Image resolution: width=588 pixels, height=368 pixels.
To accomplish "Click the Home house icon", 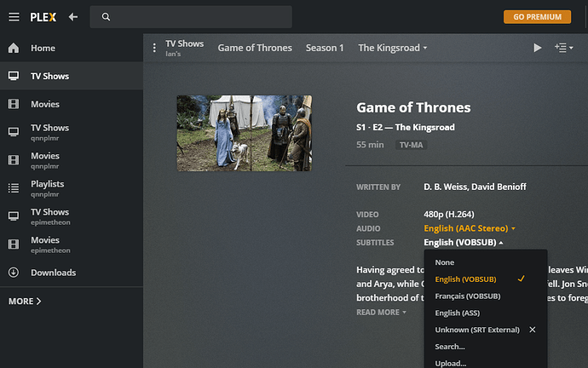I will pyautogui.click(x=14, y=48).
